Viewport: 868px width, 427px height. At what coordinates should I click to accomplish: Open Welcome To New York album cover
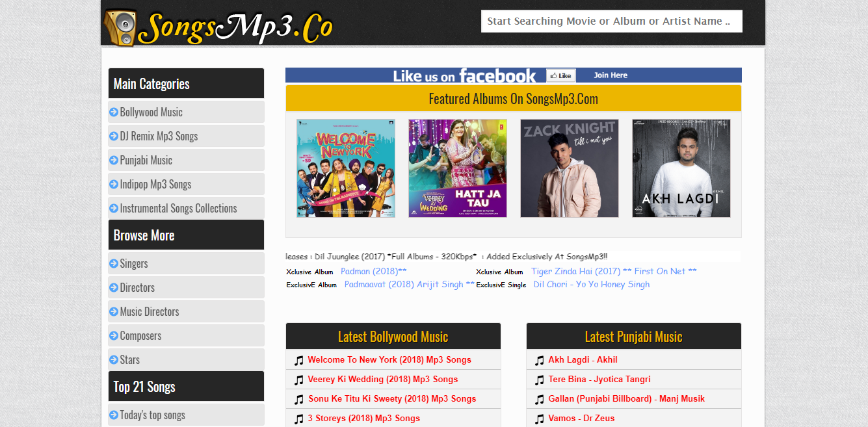(346, 168)
